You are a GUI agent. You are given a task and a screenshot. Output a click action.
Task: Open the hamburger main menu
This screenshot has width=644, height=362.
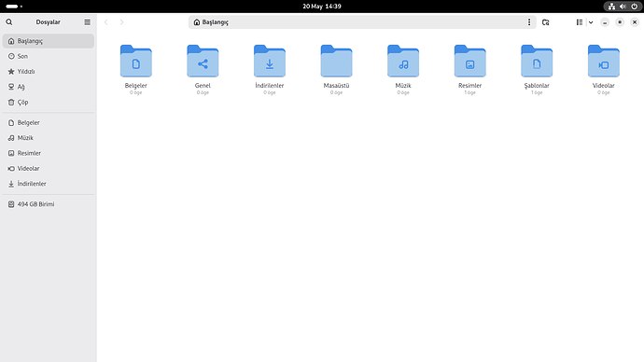point(87,22)
